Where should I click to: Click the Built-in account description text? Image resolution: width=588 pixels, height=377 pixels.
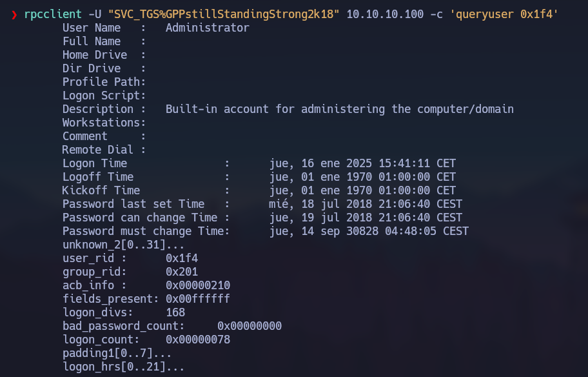[x=340, y=109]
